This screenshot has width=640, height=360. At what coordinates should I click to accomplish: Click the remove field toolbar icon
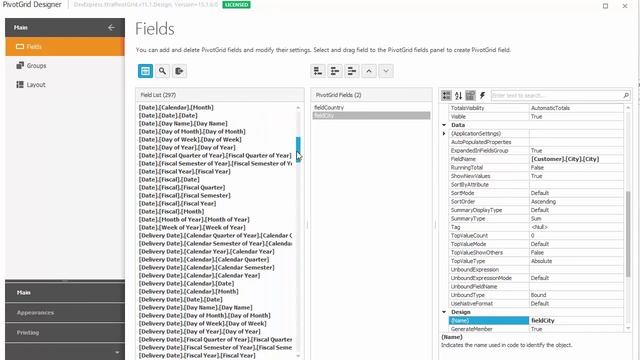[x=352, y=71]
